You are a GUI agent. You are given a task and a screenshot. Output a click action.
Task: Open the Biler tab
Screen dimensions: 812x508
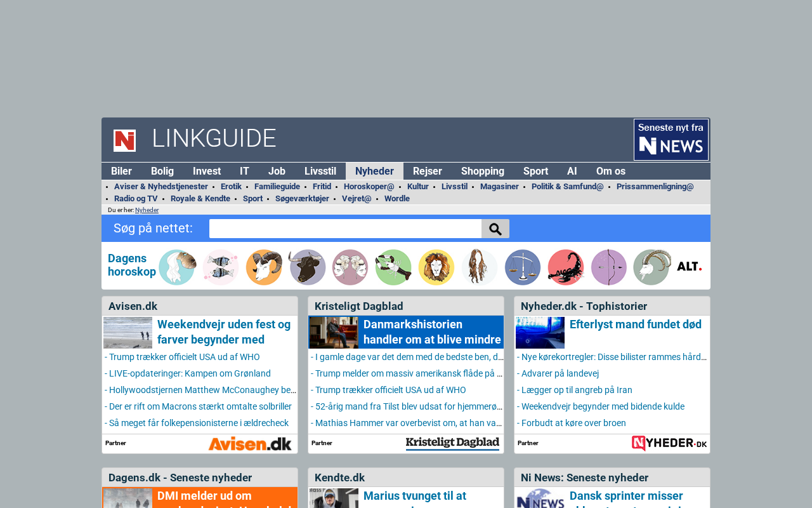(122, 171)
